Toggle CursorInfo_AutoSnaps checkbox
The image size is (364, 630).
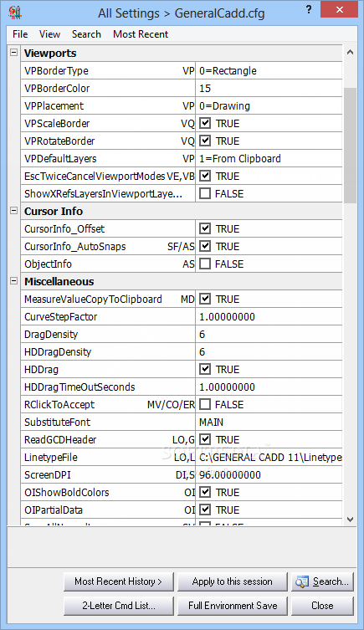click(205, 246)
